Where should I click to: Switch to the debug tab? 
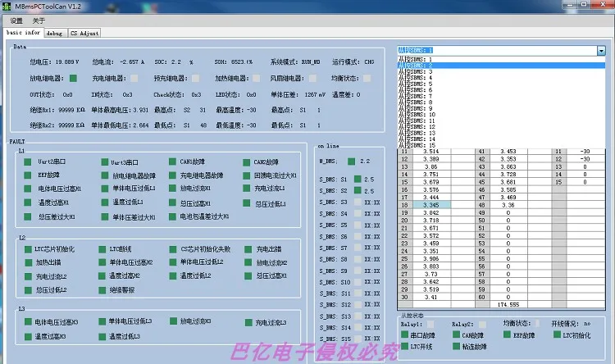(x=54, y=34)
